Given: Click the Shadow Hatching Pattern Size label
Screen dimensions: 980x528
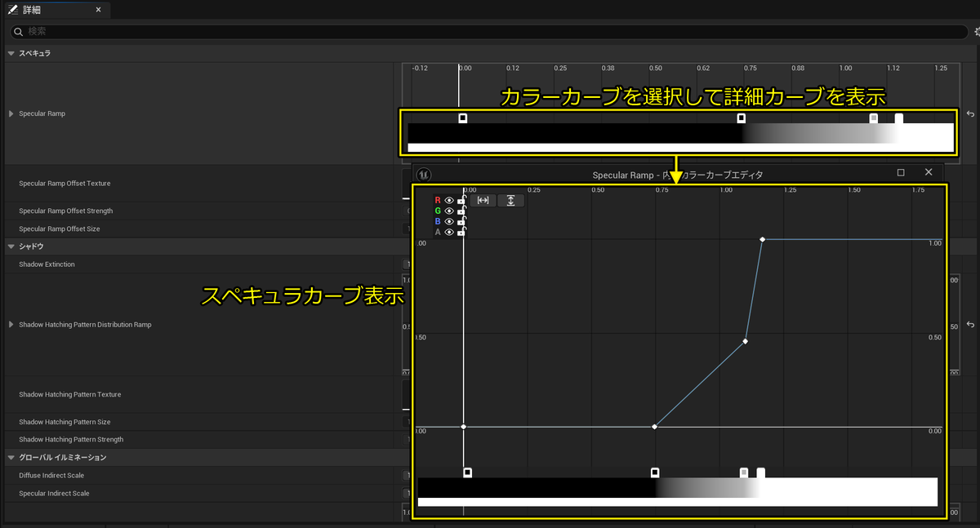Looking at the screenshot, I should [x=65, y=422].
